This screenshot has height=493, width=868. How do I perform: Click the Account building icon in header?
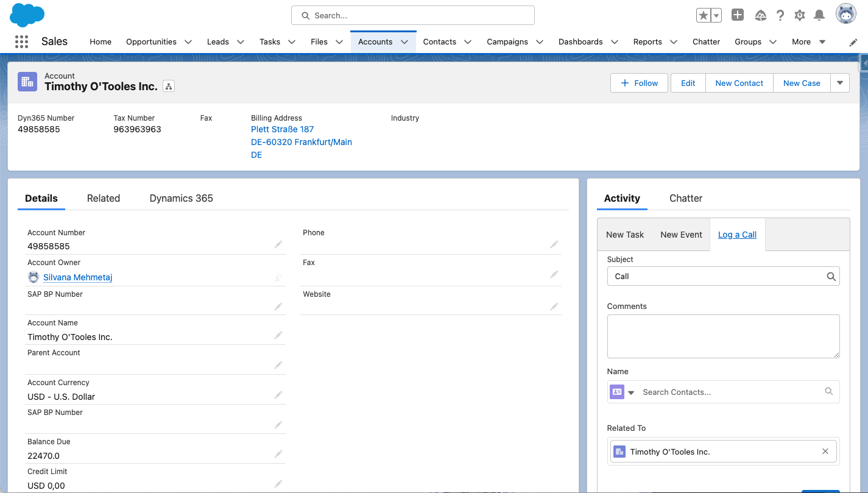click(27, 82)
